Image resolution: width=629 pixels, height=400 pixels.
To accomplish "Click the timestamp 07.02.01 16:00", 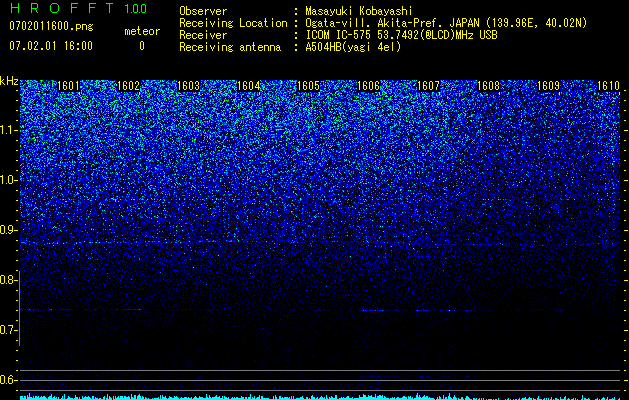I will 51,46.
